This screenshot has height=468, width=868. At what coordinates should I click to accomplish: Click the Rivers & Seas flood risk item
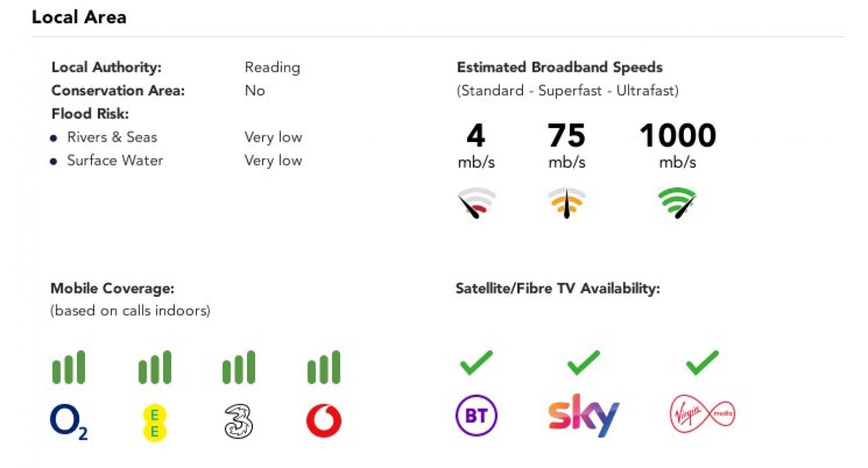[x=112, y=137]
